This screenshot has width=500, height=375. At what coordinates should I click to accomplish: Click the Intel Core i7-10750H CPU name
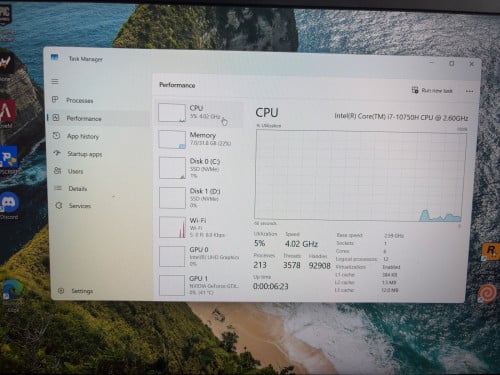[401, 117]
